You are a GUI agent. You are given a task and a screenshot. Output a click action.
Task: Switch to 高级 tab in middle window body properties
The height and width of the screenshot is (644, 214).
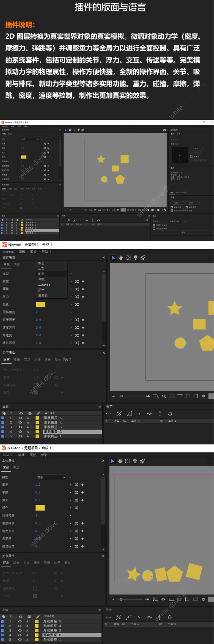(17, 264)
